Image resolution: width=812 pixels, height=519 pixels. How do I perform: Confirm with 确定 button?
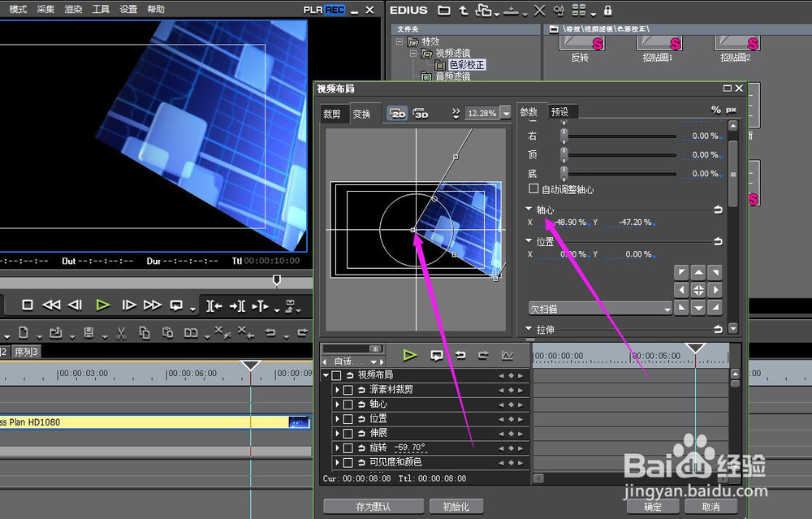click(x=653, y=506)
